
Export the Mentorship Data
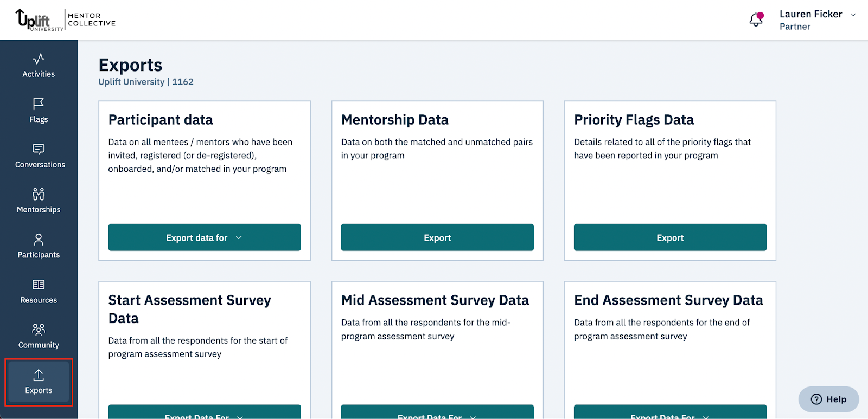point(437,237)
